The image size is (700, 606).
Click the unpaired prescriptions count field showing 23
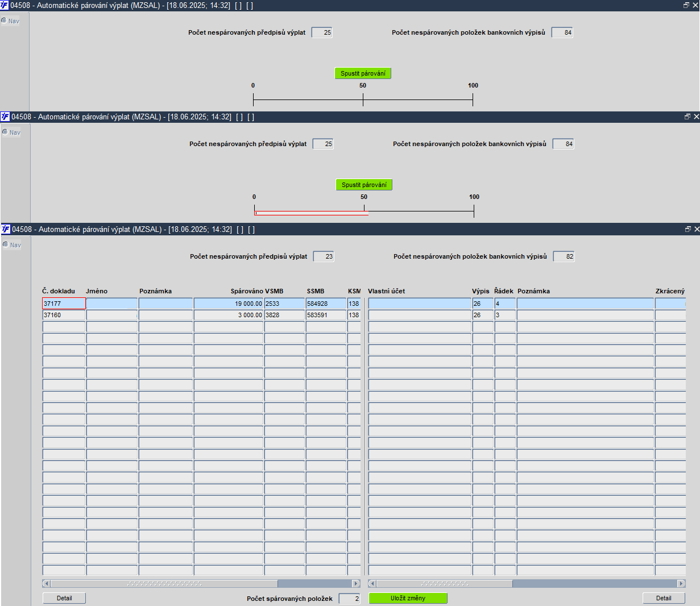click(324, 256)
